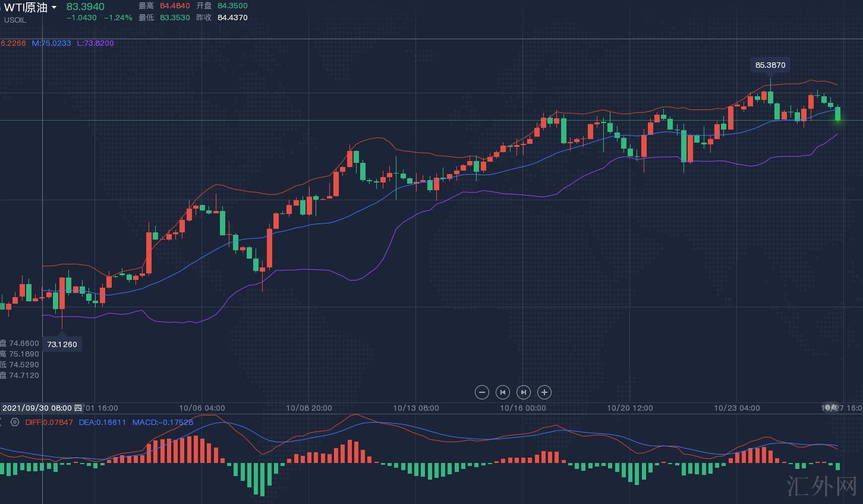Image resolution: width=863 pixels, height=504 pixels.
Task: Click the 10/13 08:00 time axis label
Action: 416,408
